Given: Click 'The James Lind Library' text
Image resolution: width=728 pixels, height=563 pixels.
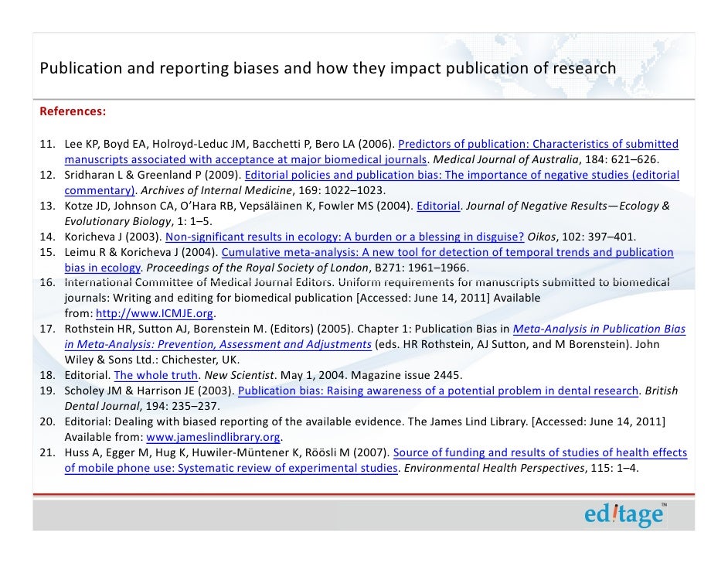Looking at the screenshot, I should coord(468,421).
